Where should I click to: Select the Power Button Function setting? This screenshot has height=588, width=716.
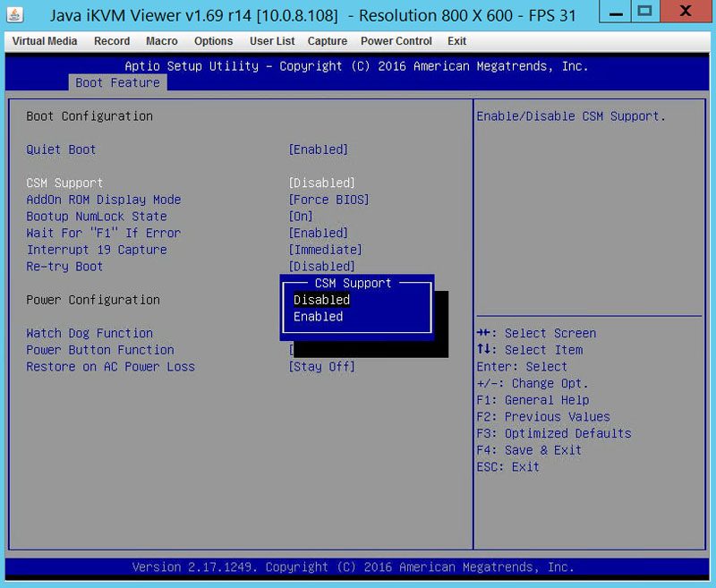(x=100, y=350)
